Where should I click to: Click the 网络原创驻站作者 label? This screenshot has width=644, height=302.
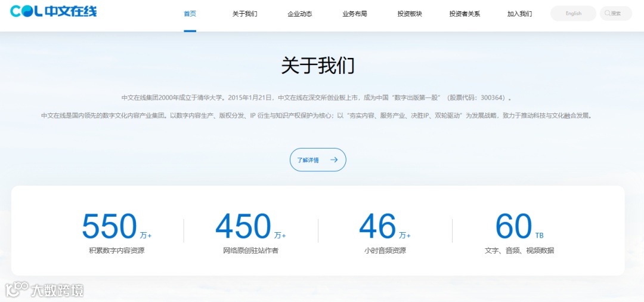(250, 250)
